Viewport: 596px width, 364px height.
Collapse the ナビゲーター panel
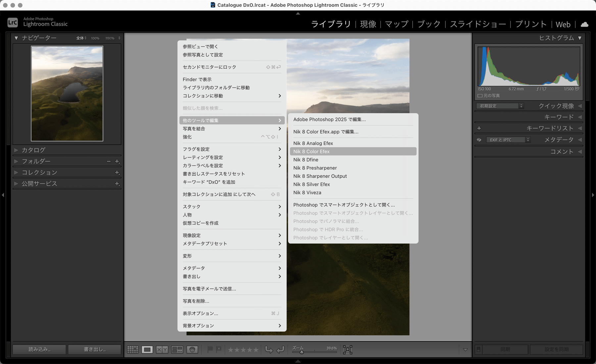pos(16,38)
